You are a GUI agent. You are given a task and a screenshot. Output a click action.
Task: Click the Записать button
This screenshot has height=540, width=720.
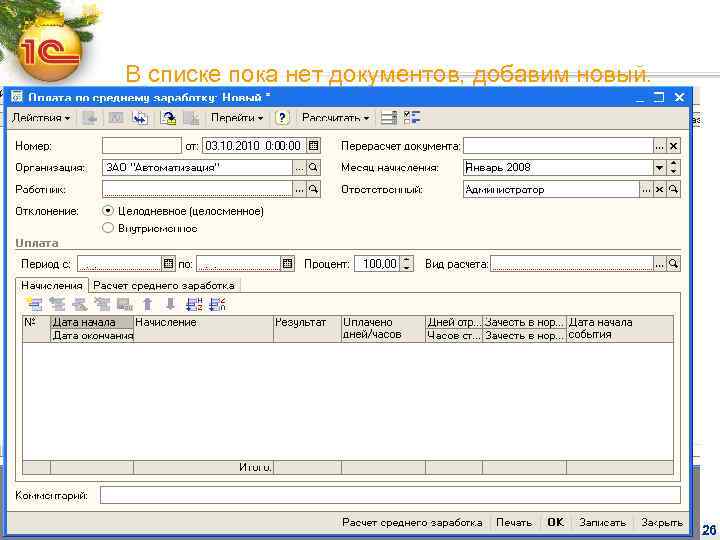(x=602, y=523)
